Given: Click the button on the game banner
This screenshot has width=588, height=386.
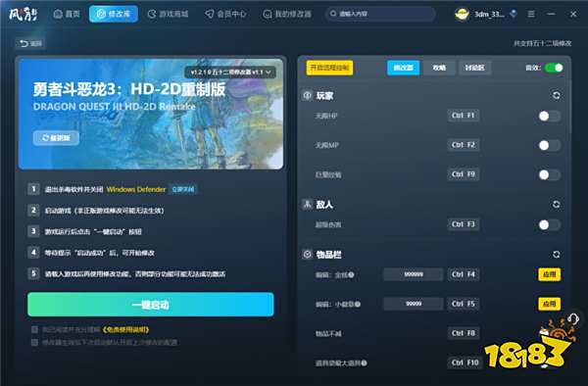Looking at the screenshot, I should [56, 138].
